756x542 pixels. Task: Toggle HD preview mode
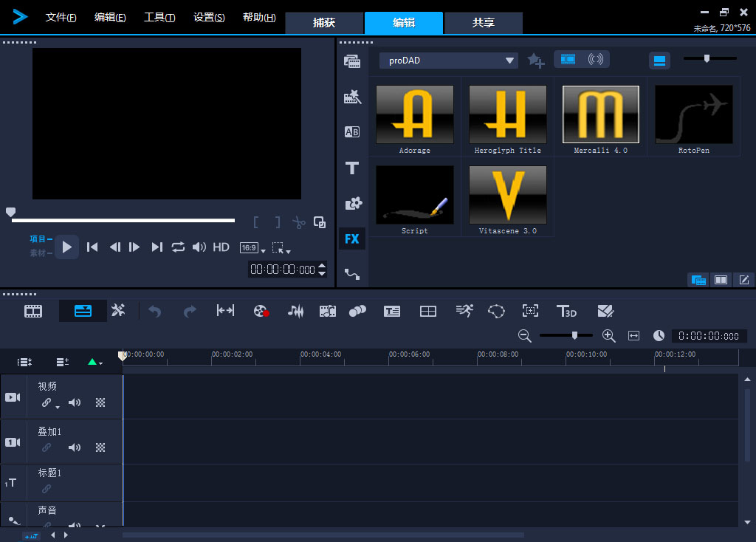(221, 247)
